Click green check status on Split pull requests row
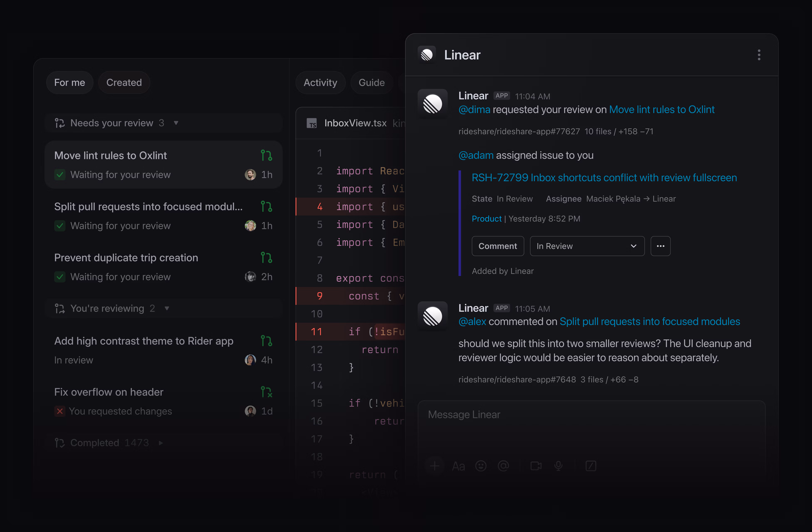 coord(60,226)
